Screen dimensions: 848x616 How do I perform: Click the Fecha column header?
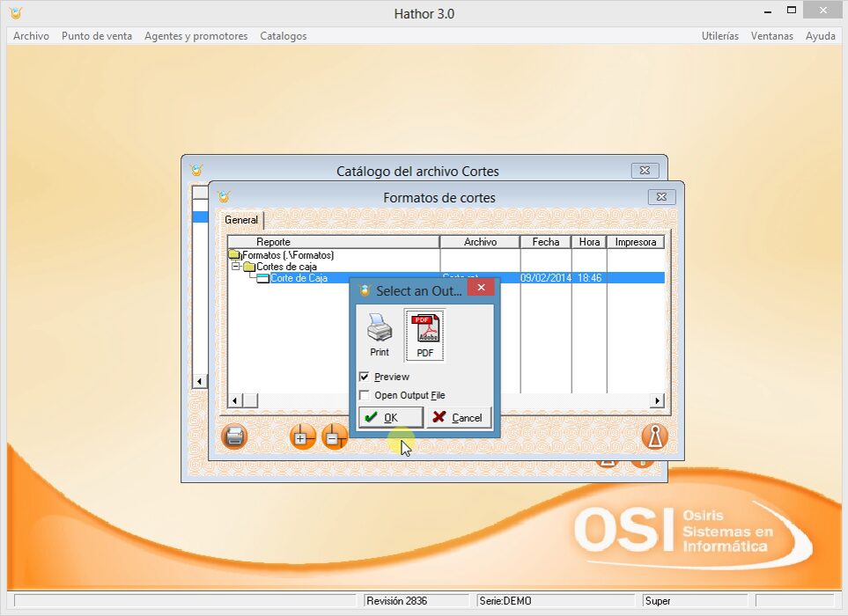[545, 241]
